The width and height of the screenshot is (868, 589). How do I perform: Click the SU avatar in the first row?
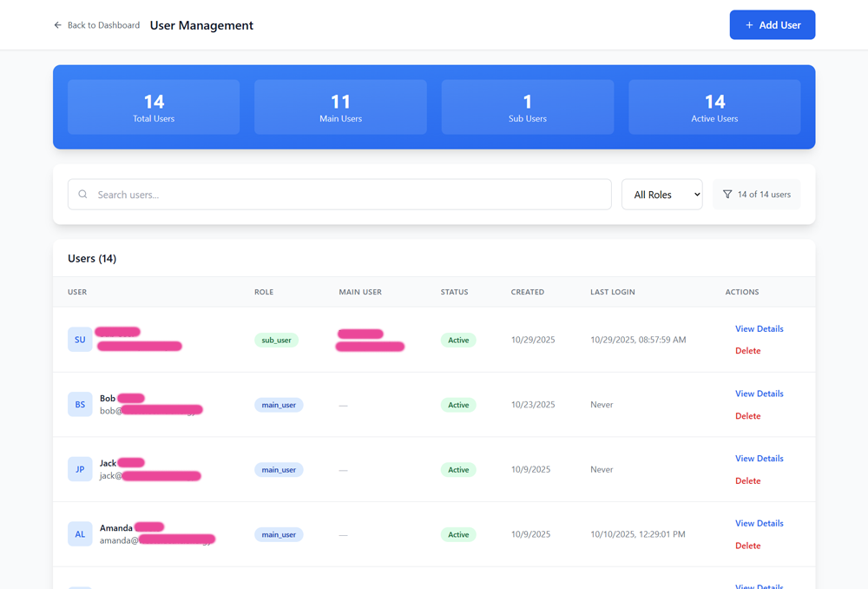coord(80,339)
